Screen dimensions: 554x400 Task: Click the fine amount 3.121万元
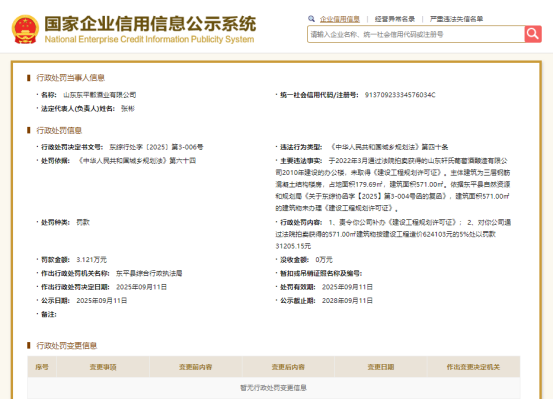[x=92, y=260]
